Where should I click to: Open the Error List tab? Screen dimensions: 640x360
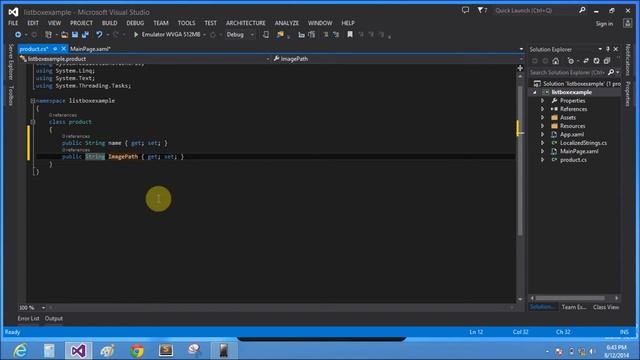click(x=29, y=318)
